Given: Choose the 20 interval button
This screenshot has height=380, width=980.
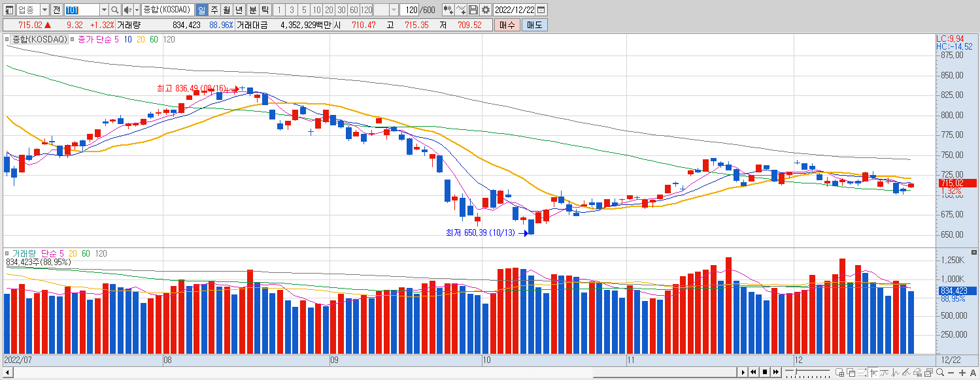Looking at the screenshot, I should click(x=329, y=10).
